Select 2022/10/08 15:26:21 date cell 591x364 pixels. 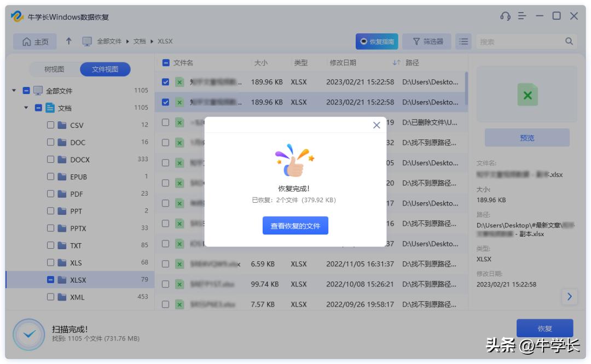coord(360,284)
